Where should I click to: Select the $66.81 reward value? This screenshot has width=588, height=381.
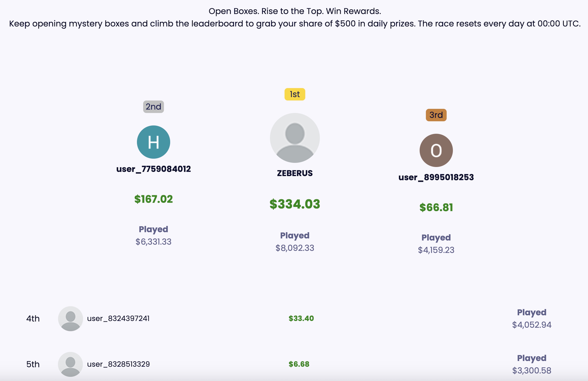436,208
